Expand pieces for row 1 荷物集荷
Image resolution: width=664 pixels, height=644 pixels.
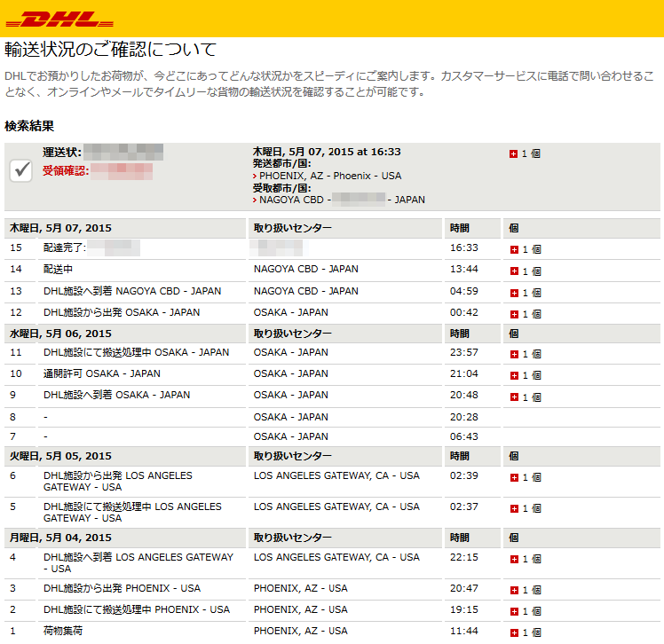coord(514,633)
